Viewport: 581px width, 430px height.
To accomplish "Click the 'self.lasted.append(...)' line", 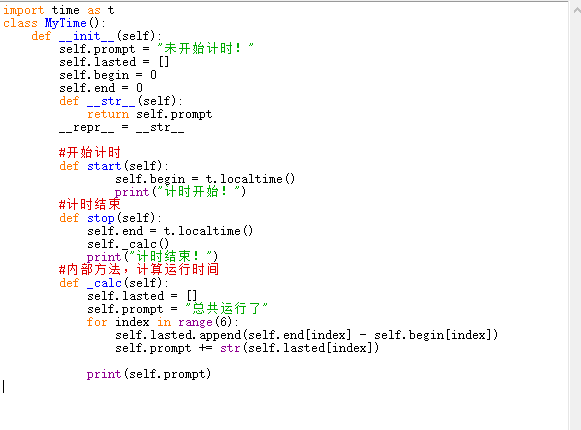I will (x=306, y=335).
